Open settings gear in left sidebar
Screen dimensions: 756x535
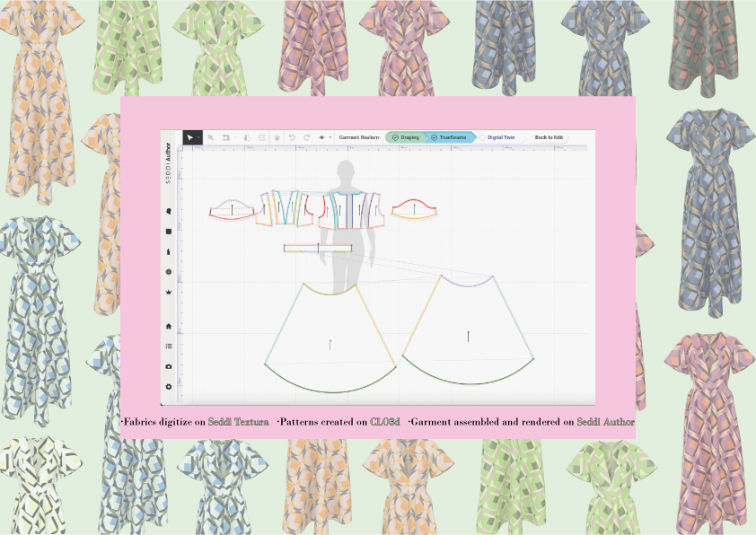tap(169, 387)
